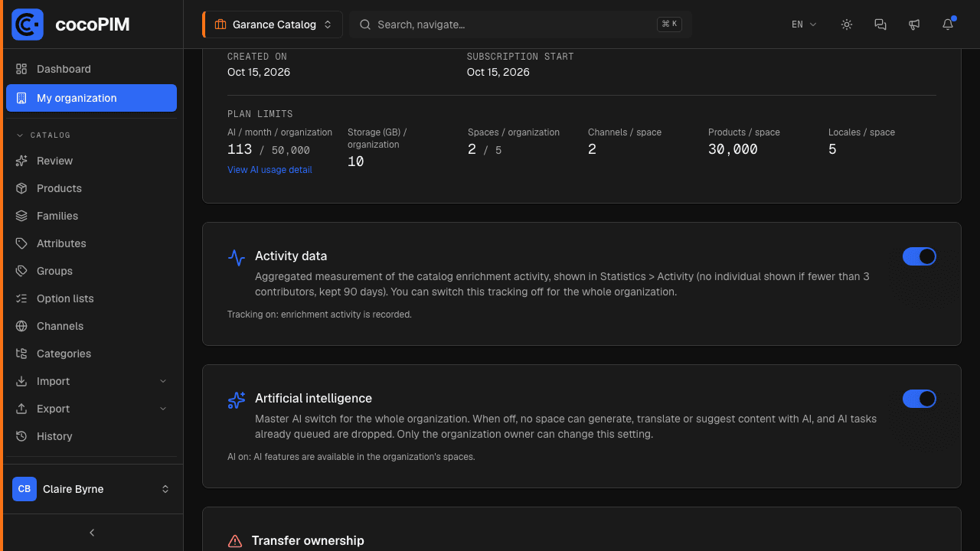
Task: Open the View AI usage detail link
Action: tap(269, 170)
